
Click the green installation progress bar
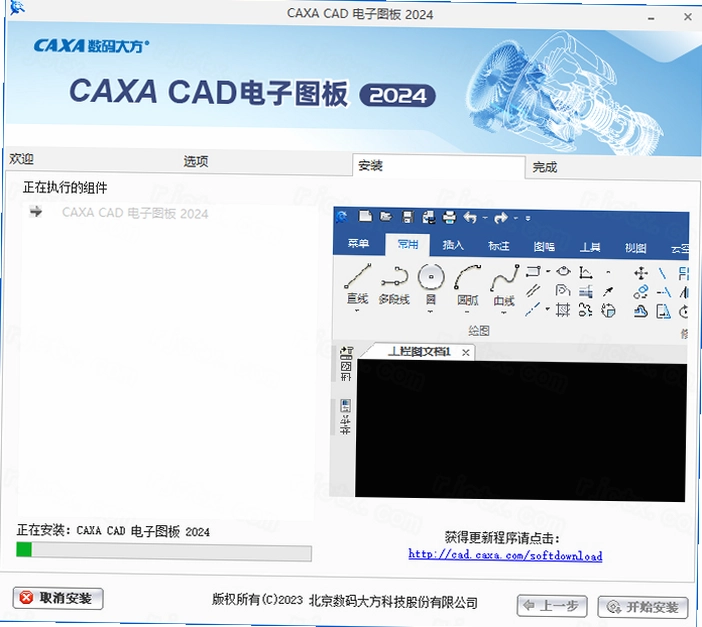164,551
